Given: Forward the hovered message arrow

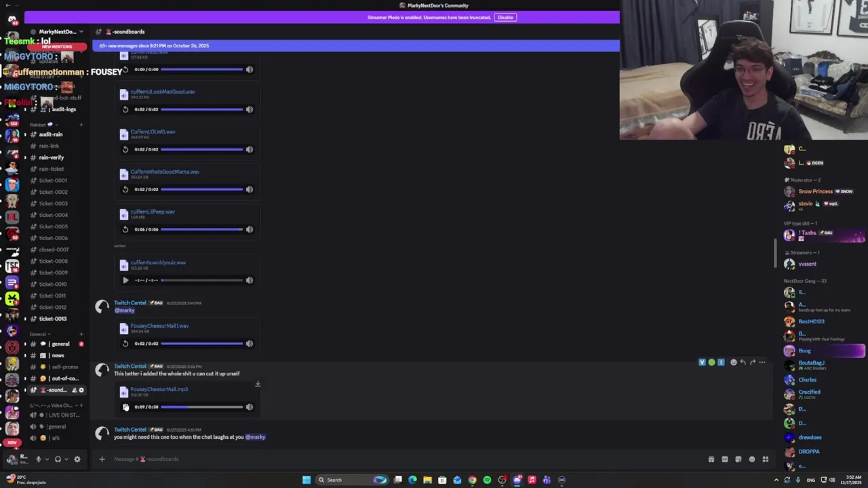Looking at the screenshot, I should (752, 363).
